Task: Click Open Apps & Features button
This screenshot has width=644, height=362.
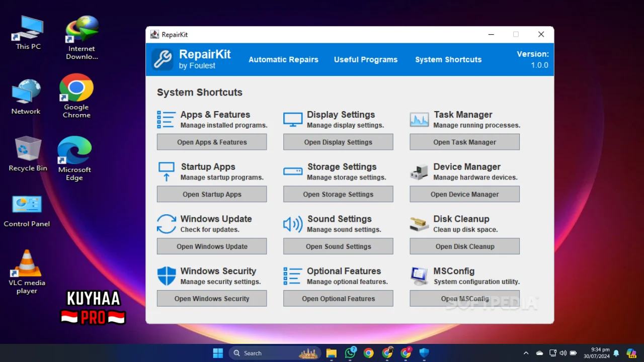Action: [212, 142]
